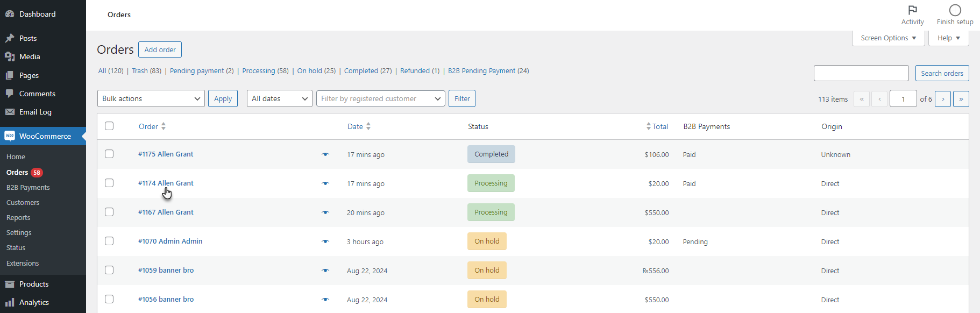
Task: Jump to last page arrow
Action: (961, 99)
